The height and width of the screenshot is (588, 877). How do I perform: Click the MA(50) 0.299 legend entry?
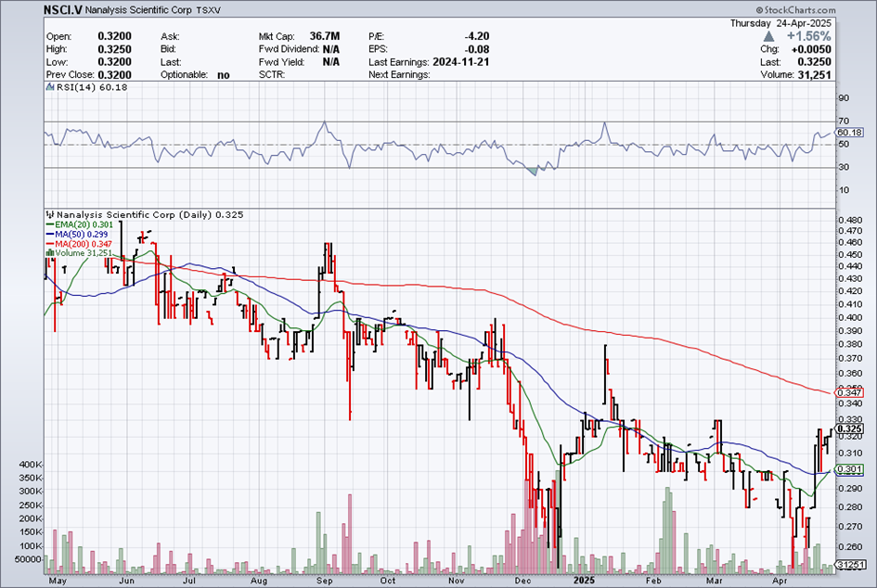tap(77, 235)
